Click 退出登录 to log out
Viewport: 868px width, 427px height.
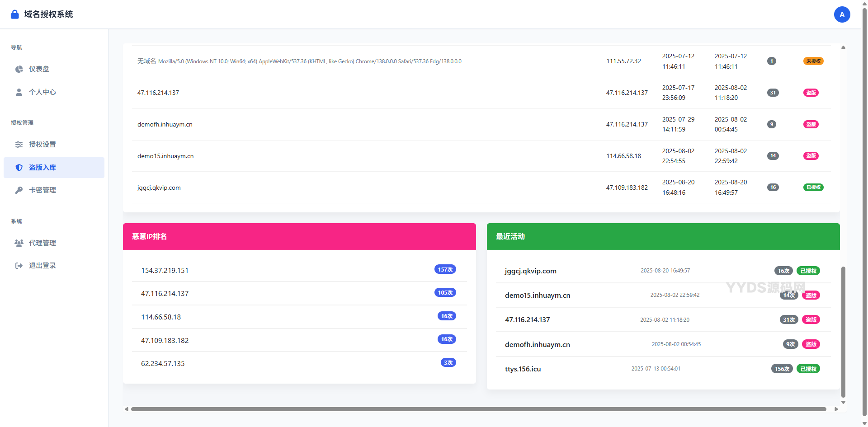pyautogui.click(x=43, y=265)
